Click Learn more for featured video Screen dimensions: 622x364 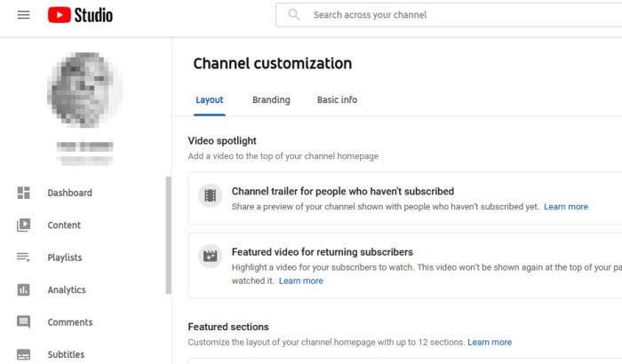[300, 281]
